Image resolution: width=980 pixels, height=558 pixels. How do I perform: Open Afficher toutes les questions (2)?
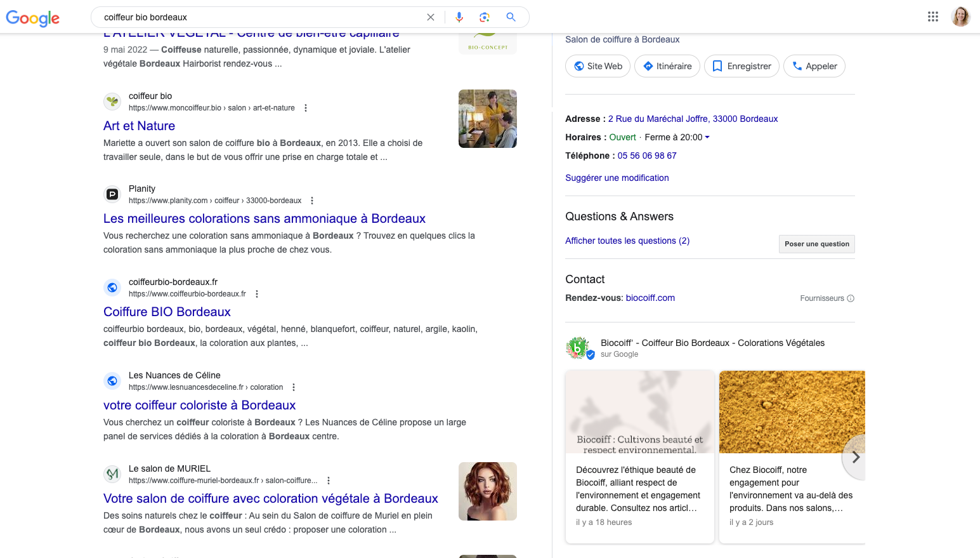627,241
